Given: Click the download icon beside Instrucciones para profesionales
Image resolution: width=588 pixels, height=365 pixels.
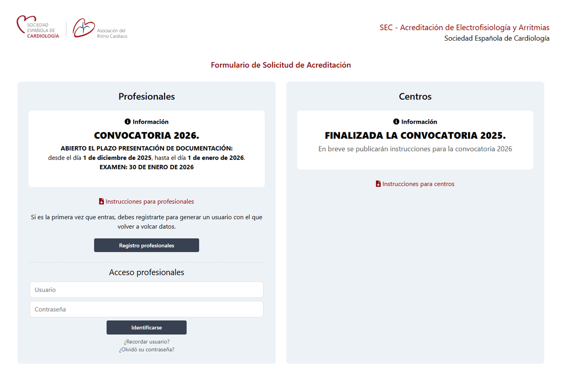Looking at the screenshot, I should 101,202.
